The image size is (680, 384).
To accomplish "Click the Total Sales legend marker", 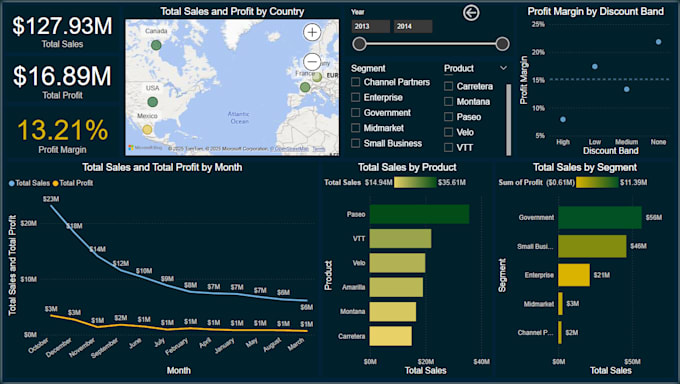I will pos(11,183).
